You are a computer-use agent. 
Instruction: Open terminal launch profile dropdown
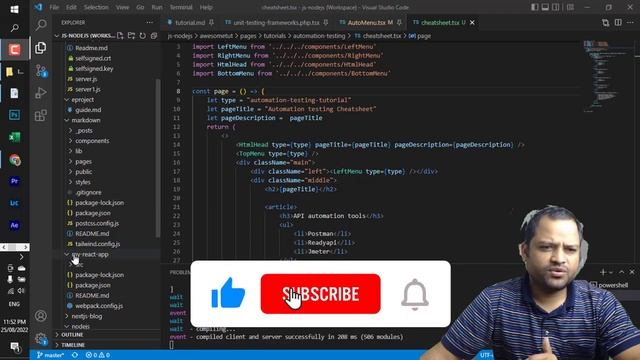pos(611,272)
